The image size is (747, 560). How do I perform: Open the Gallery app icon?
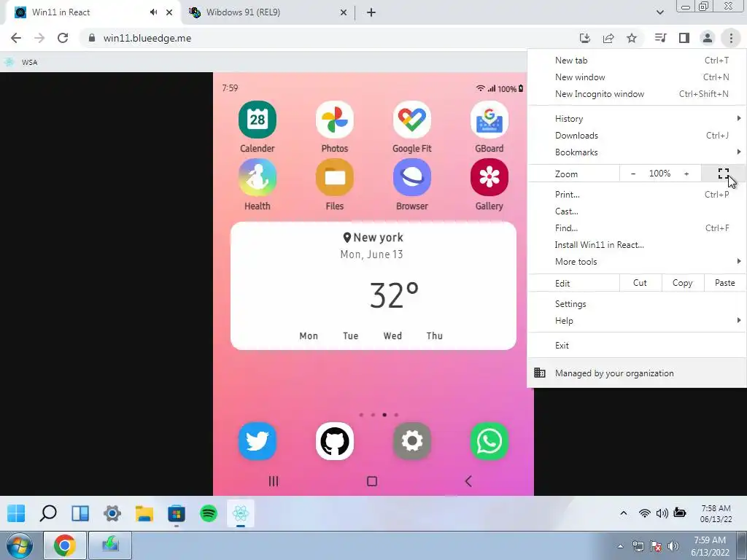click(x=489, y=178)
